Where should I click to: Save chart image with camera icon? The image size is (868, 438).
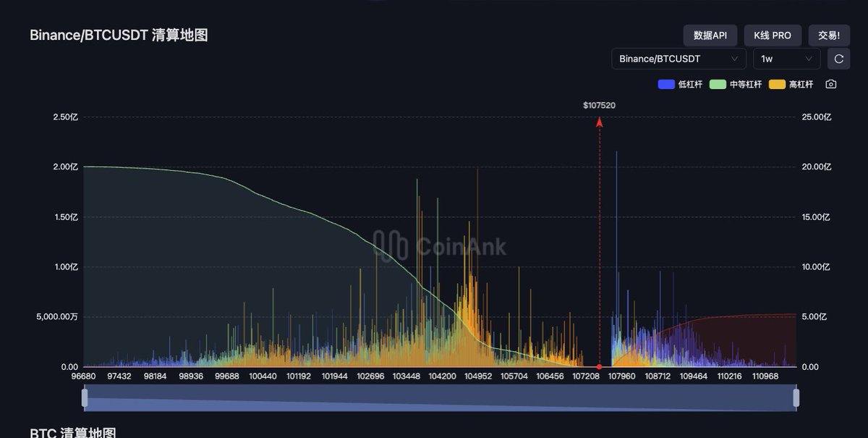[x=831, y=84]
